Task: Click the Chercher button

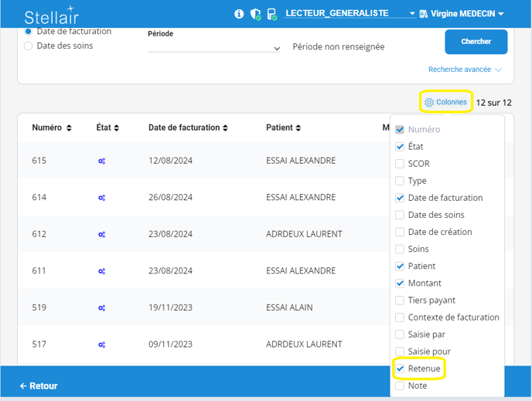Action: [476, 42]
